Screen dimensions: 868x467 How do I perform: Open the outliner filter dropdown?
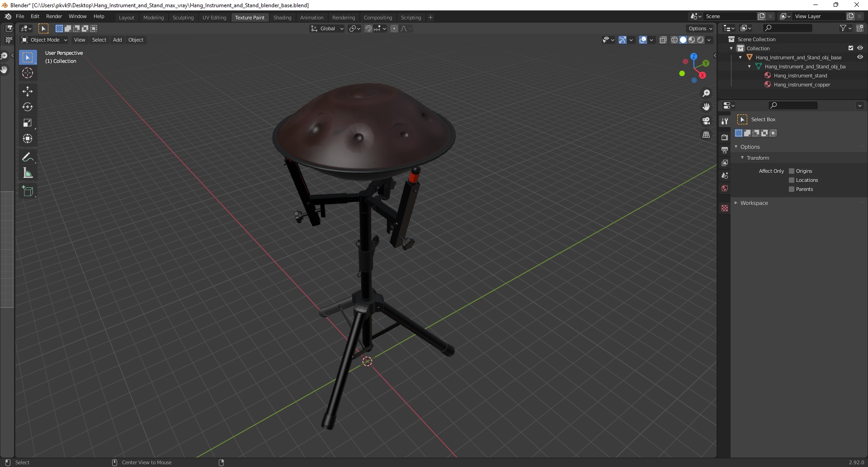click(x=845, y=28)
